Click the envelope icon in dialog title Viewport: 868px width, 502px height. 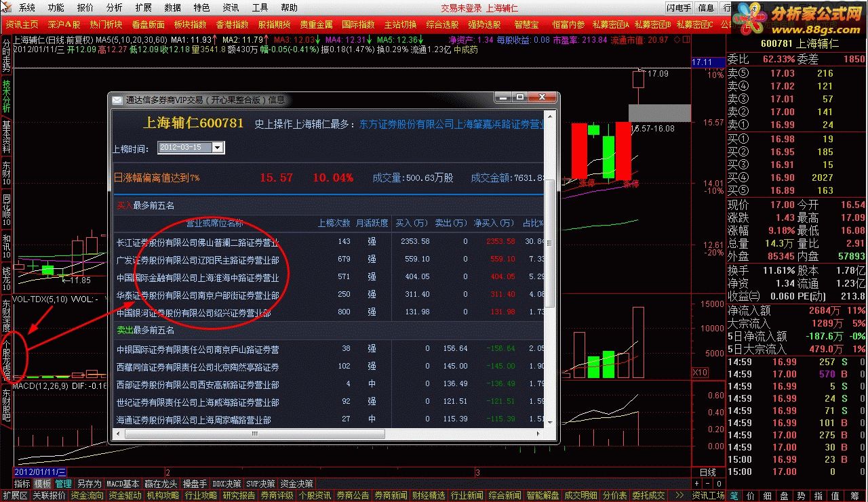(118, 100)
